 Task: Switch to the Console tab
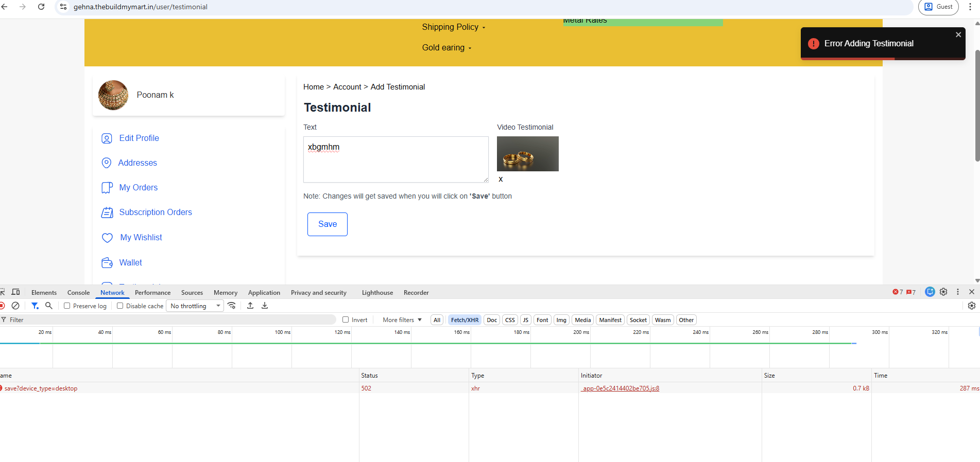tap(78, 292)
